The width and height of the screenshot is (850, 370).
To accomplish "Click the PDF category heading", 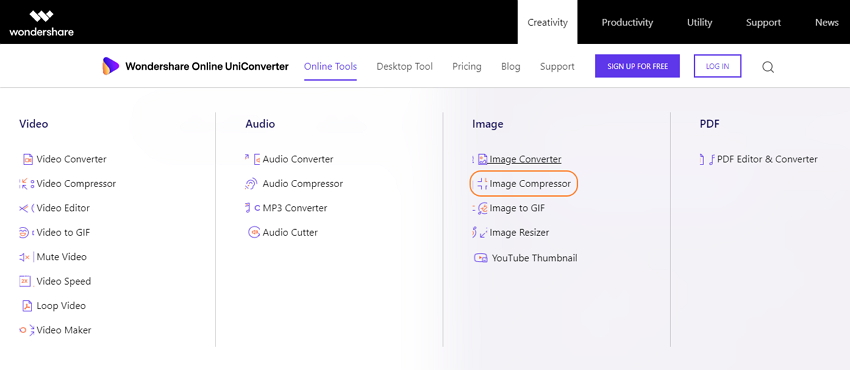I will (x=710, y=124).
